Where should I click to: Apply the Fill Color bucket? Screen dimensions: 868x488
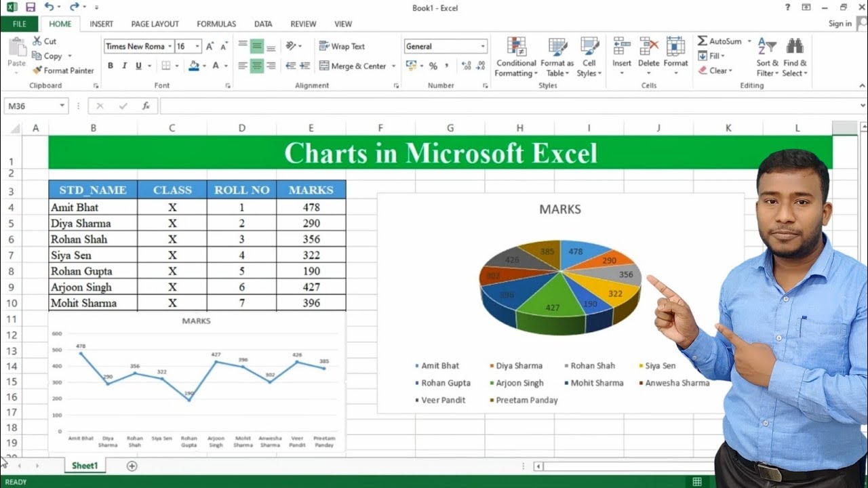tap(194, 66)
